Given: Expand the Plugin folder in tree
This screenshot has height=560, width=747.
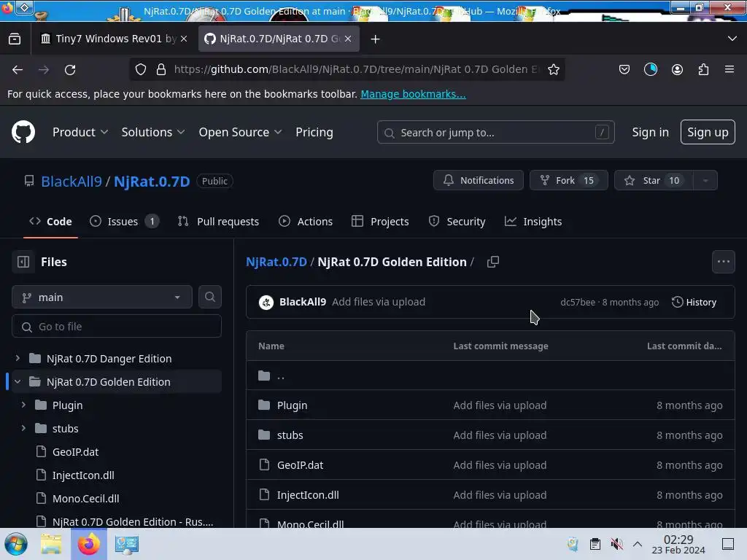Looking at the screenshot, I should (23, 405).
